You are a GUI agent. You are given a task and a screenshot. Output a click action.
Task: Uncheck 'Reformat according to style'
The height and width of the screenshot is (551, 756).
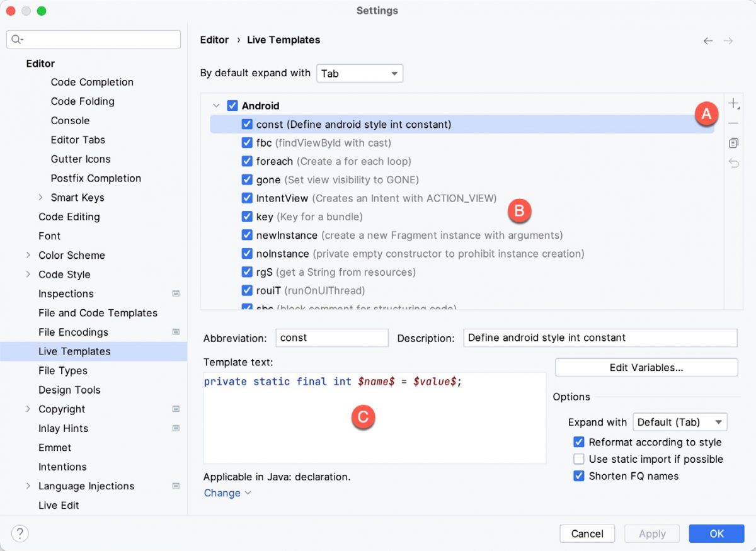579,442
